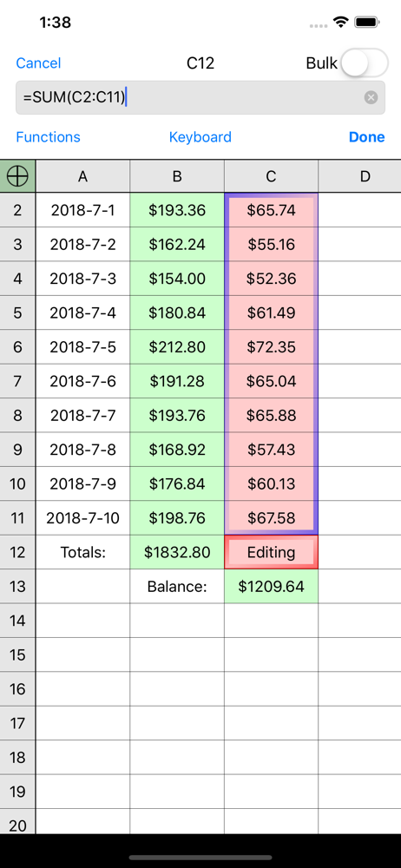401x868 pixels.
Task: Tap the Wi-Fi status icon
Action: [x=340, y=23]
